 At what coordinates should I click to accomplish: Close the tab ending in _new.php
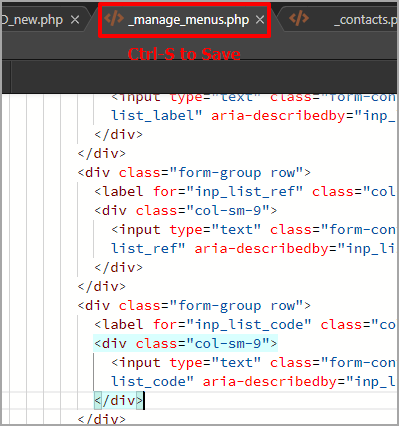pyautogui.click(x=75, y=20)
